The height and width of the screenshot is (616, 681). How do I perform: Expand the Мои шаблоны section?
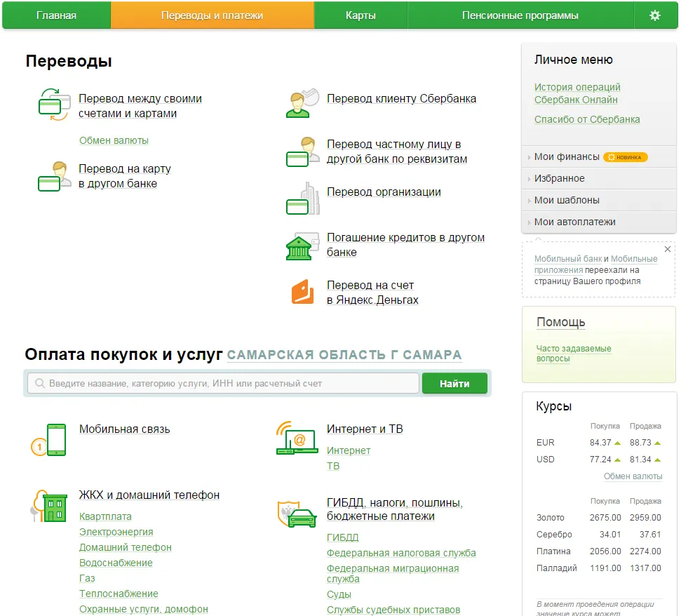pos(567,200)
